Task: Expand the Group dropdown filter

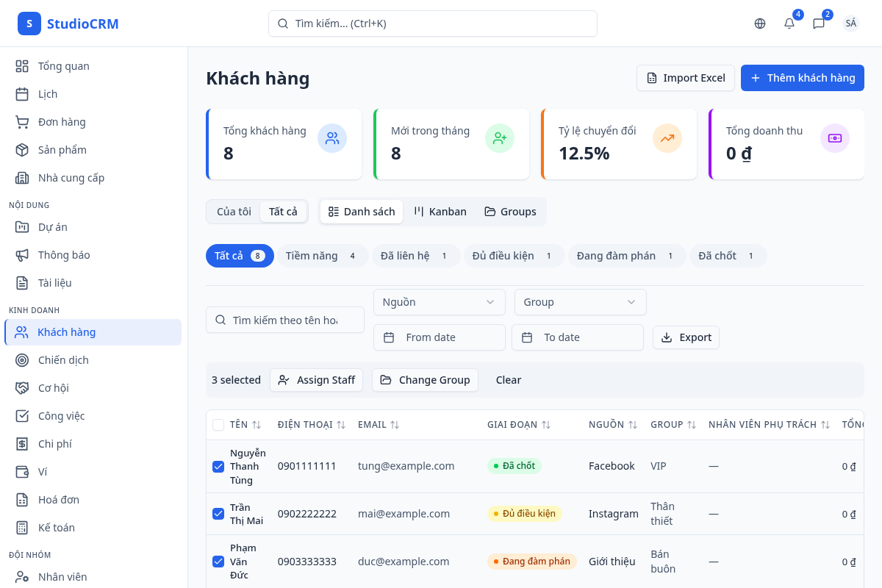Action: tap(580, 302)
